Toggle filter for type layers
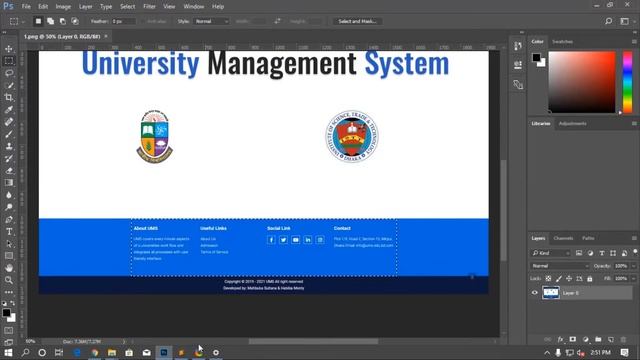The image size is (640, 360). tap(602, 253)
